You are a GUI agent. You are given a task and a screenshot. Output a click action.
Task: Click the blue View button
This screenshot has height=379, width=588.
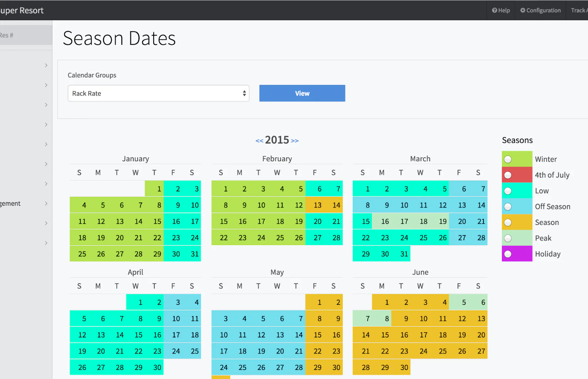click(302, 93)
